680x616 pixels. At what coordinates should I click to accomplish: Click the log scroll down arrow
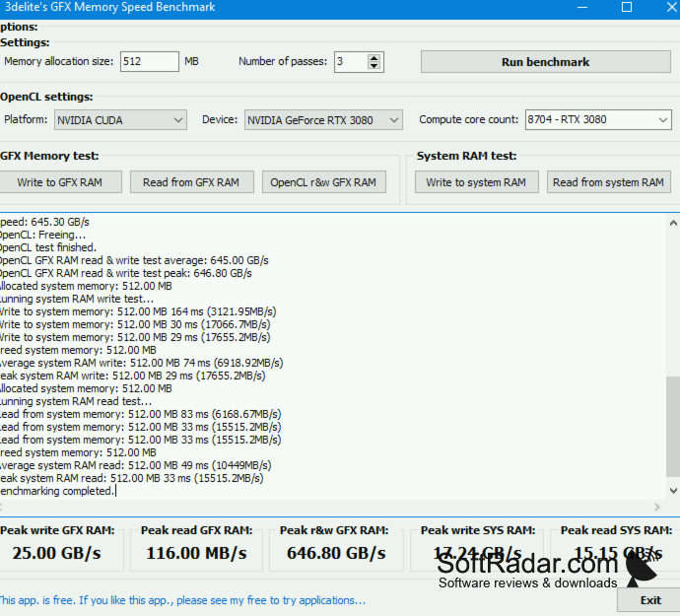coord(673,491)
